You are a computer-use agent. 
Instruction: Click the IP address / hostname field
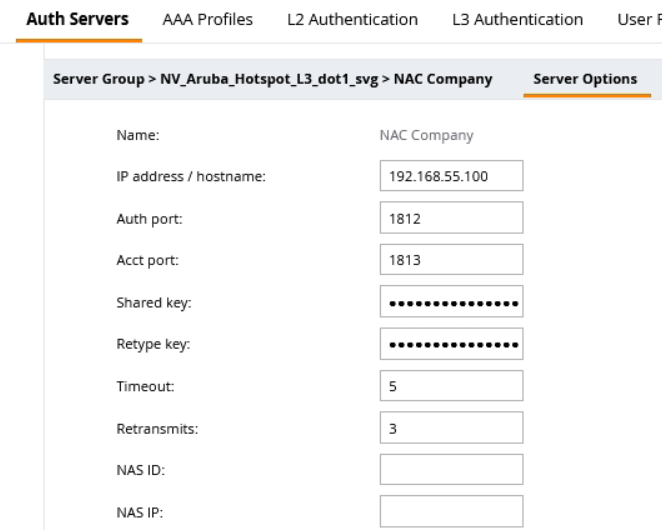451,175
